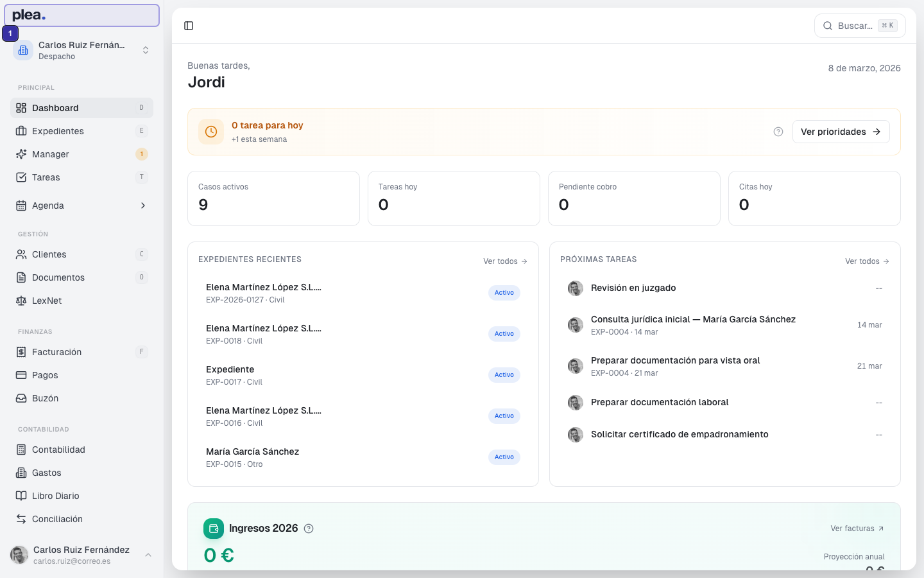
Task: Expand the Agenda submenu chevron
Action: coord(143,206)
